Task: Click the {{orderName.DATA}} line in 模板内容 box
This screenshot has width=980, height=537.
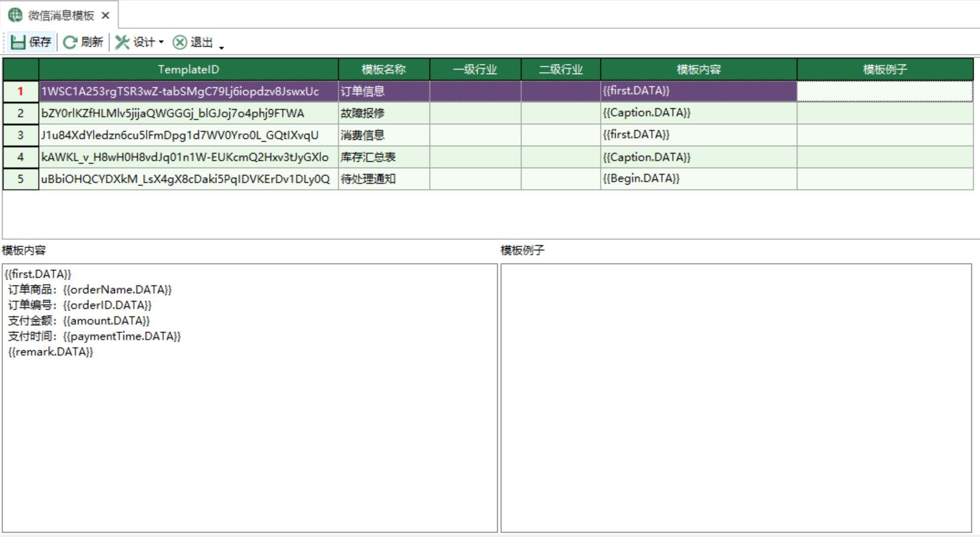Action: [x=90, y=290]
